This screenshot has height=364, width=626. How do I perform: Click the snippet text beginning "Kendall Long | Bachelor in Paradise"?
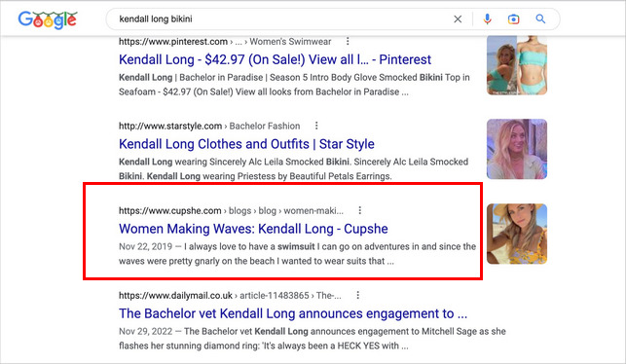pyautogui.click(x=294, y=85)
